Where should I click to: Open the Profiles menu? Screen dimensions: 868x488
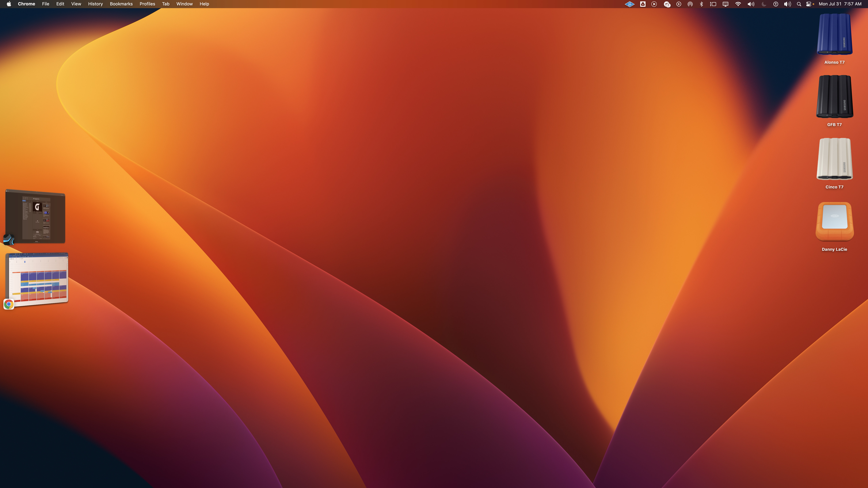coord(147,4)
